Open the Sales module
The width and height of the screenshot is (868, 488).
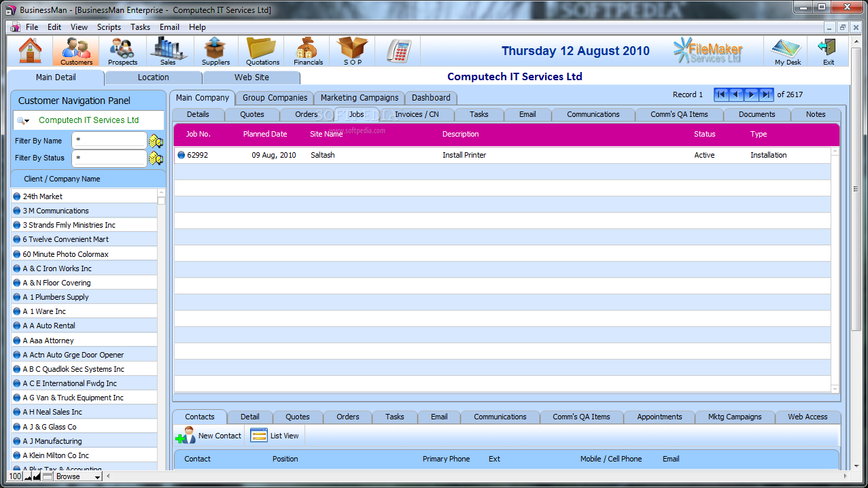tap(168, 51)
